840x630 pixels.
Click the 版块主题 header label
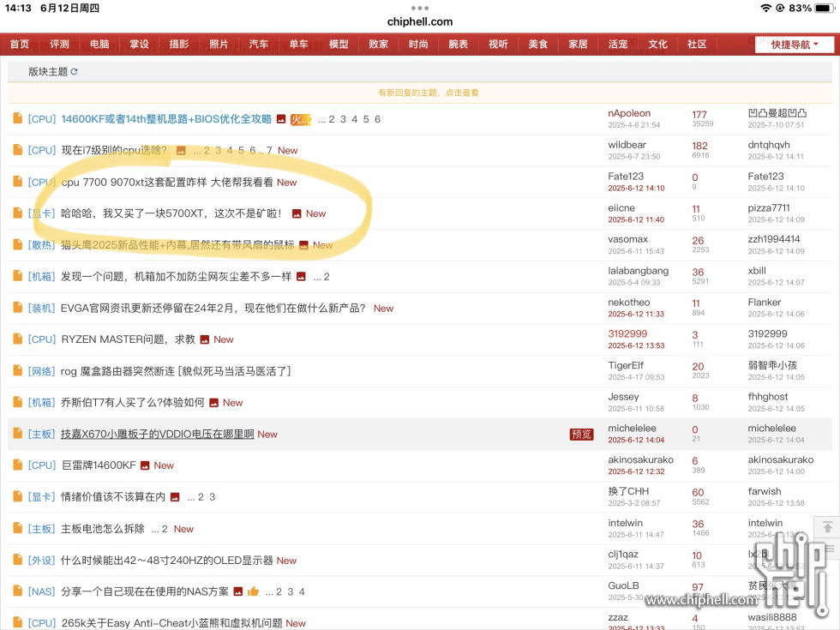(x=48, y=72)
